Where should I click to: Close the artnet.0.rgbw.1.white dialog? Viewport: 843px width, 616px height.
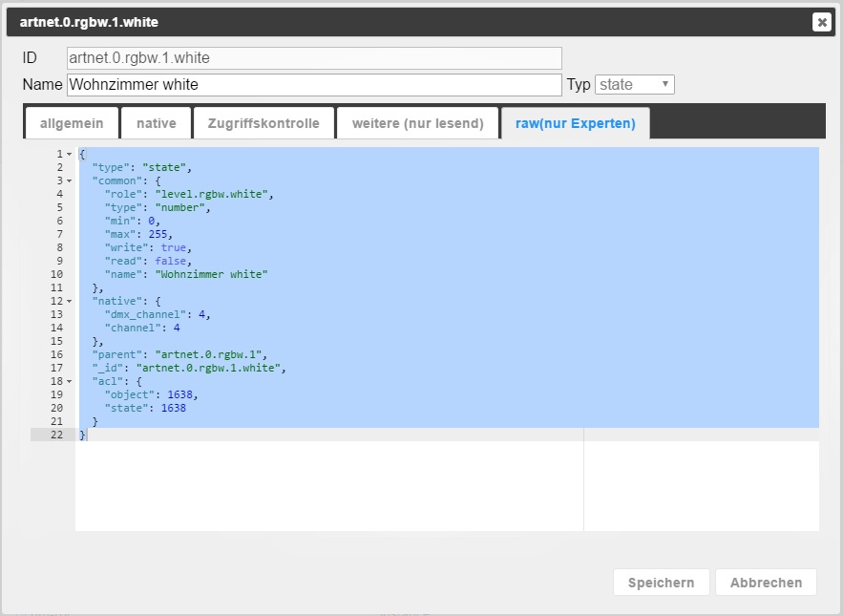click(821, 22)
